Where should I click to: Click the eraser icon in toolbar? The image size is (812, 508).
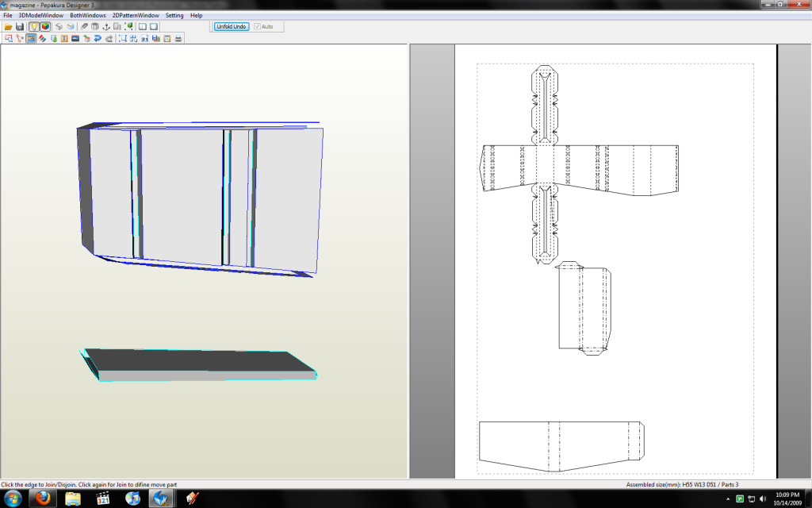84,26
